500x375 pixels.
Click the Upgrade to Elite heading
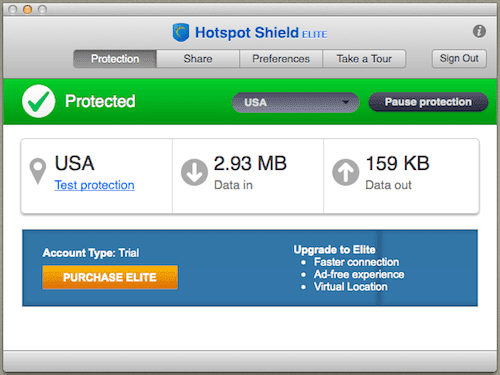tap(334, 249)
